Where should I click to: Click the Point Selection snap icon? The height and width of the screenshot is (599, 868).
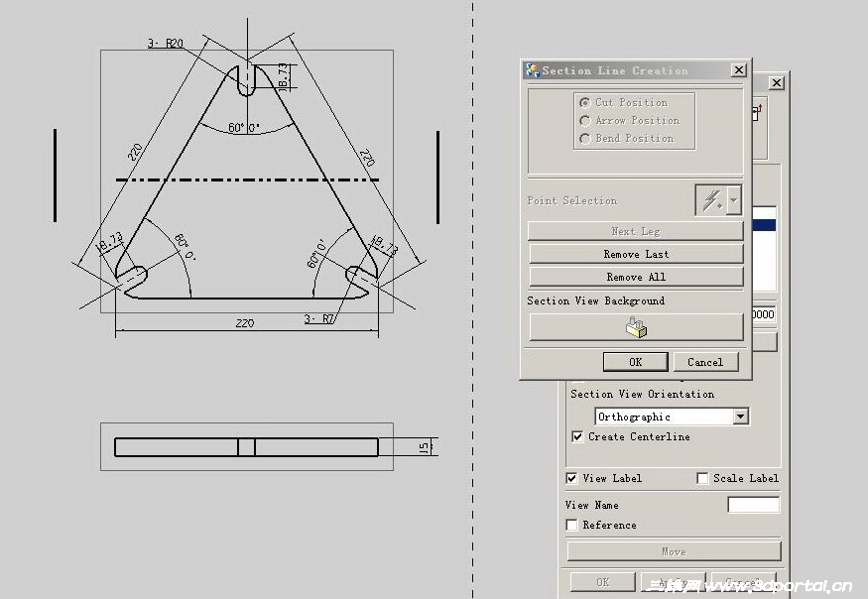712,200
